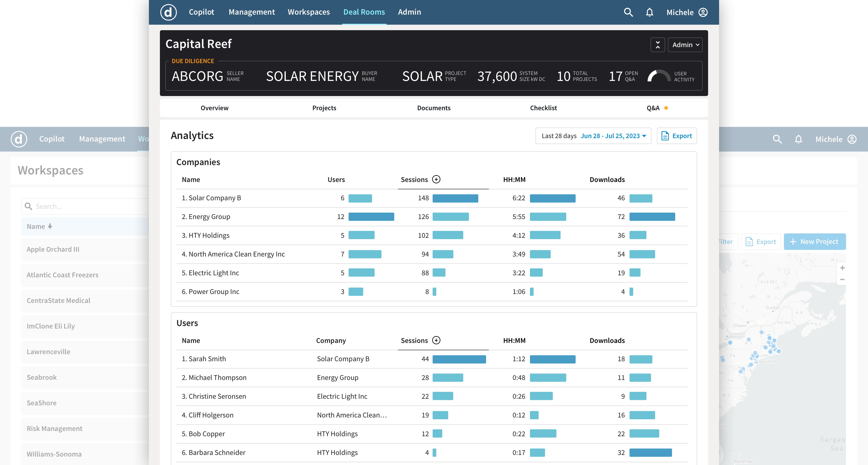Screen dimensions: 868x465
Task: Open ImClone Eli Lily workspace
Action: 85,326
